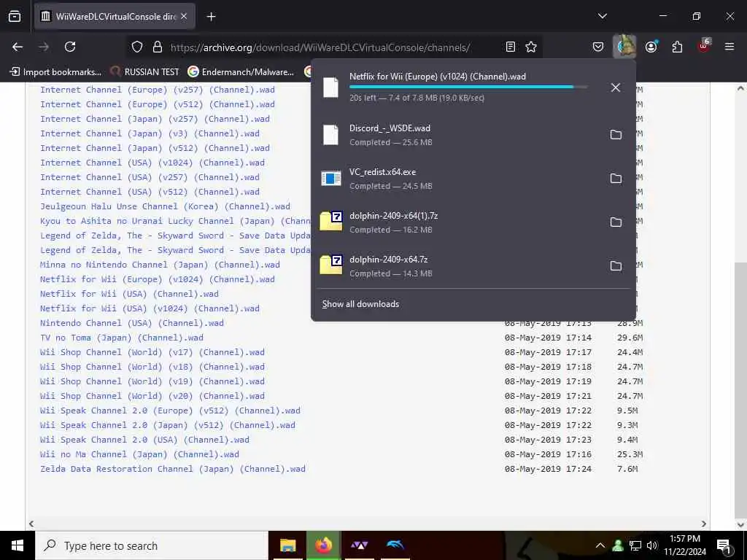
Task: Click Netflix download progress bar
Action: click(468, 87)
